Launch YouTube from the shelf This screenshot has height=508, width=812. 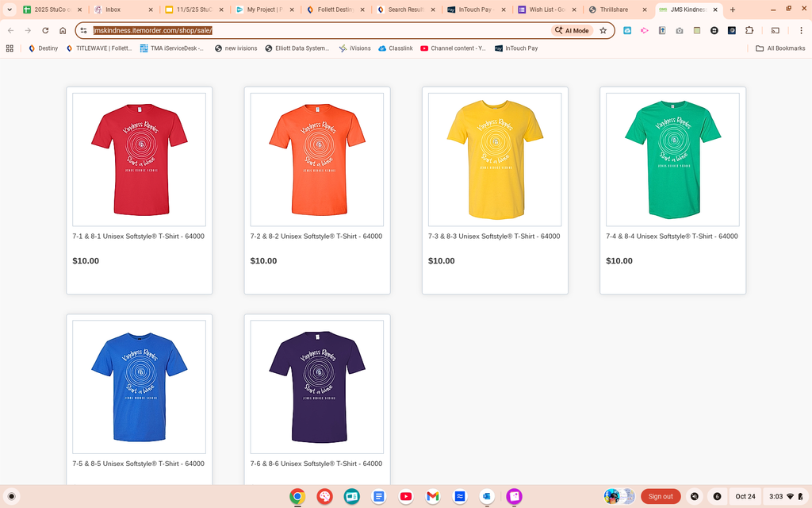(x=405, y=496)
